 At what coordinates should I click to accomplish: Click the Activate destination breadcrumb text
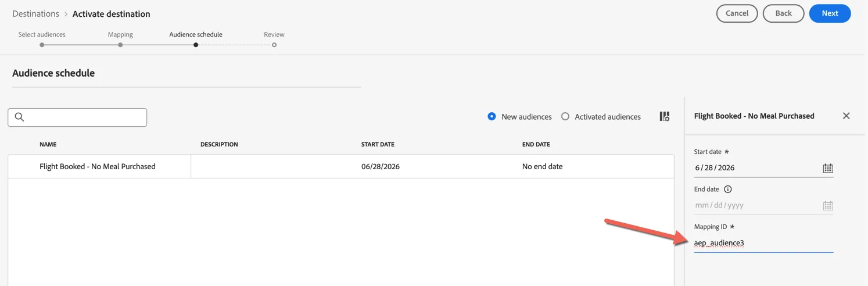(112, 14)
